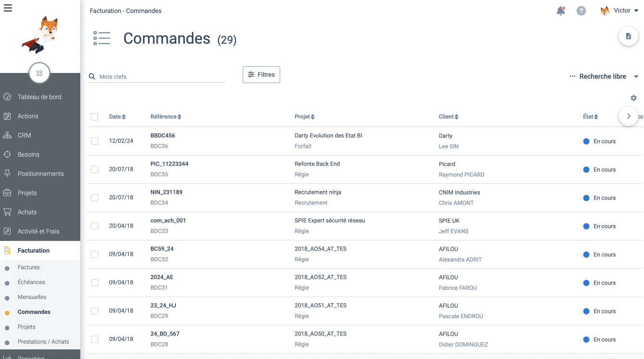
Task: Check the 24_BD_567 row checkbox
Action: click(x=95, y=339)
